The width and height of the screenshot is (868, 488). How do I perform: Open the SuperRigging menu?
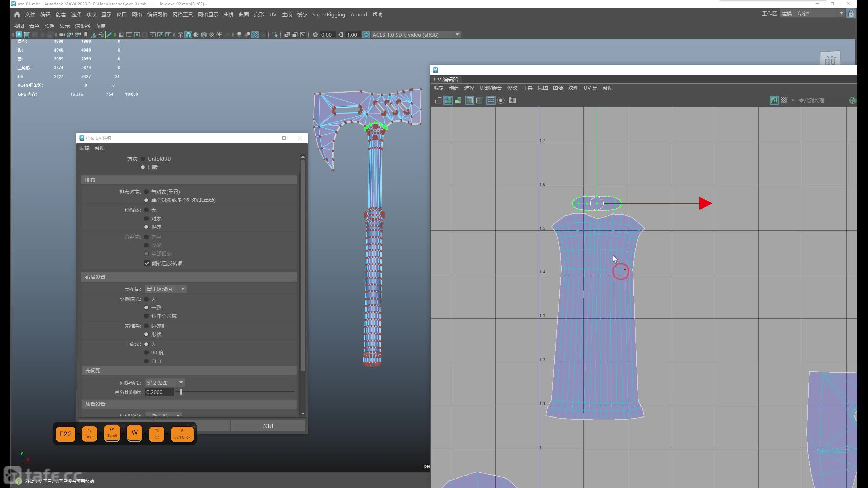(329, 14)
